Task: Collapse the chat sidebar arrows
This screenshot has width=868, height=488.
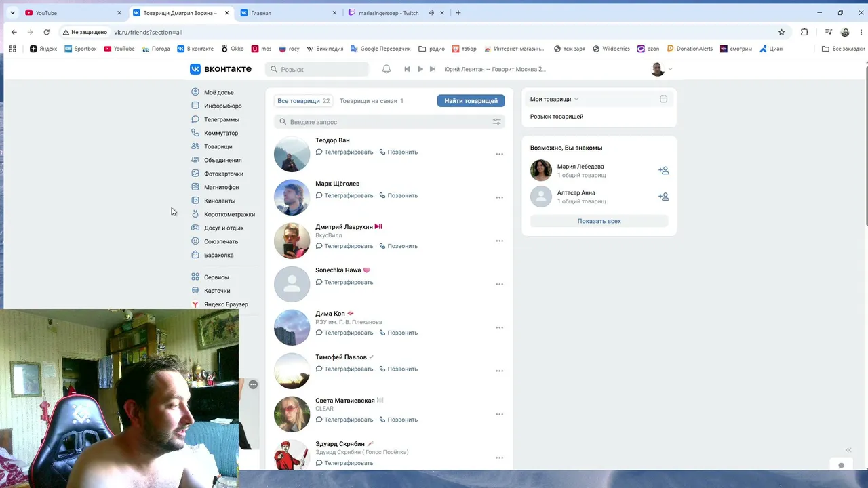Action: coord(848,450)
